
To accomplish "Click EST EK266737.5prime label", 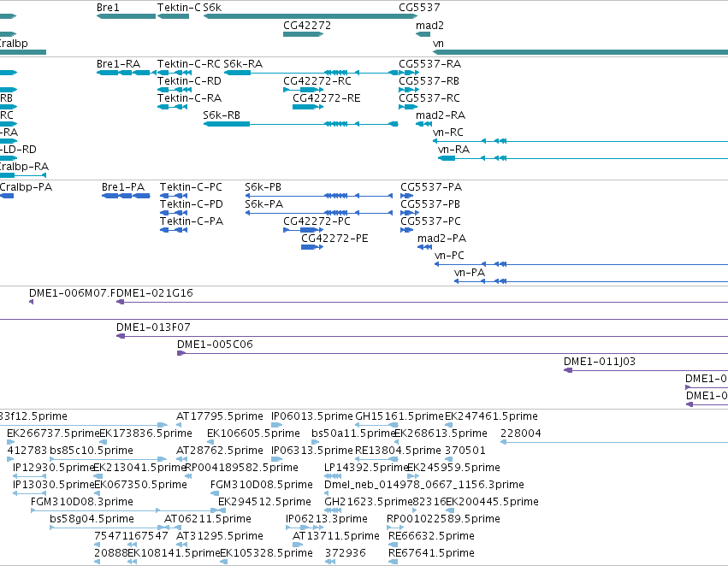I will coord(53,433).
